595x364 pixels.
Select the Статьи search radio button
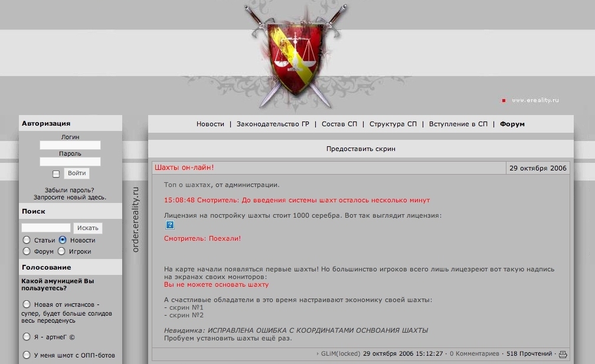tap(27, 240)
